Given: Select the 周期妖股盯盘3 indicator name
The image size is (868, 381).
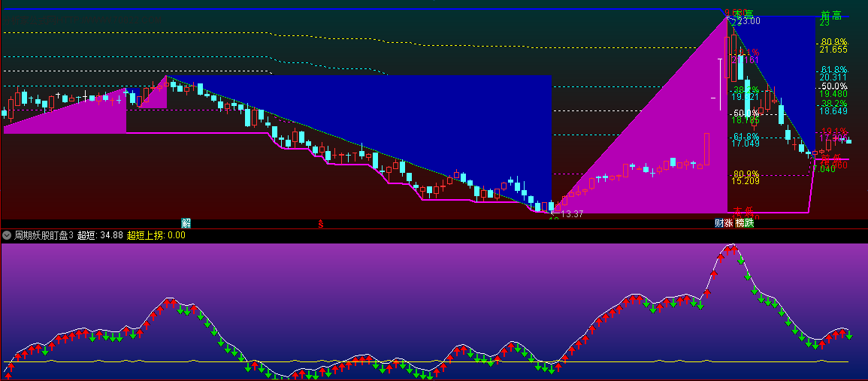Looking at the screenshot, I should (x=44, y=235).
